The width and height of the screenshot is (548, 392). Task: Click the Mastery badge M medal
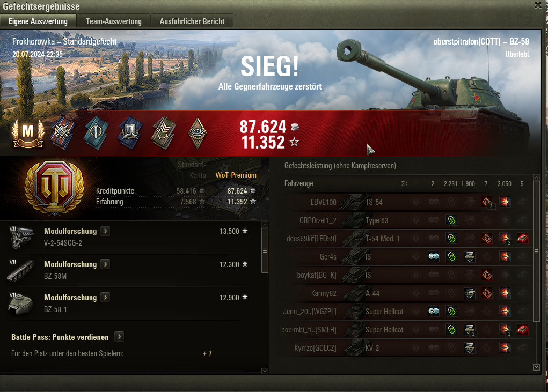[28, 134]
